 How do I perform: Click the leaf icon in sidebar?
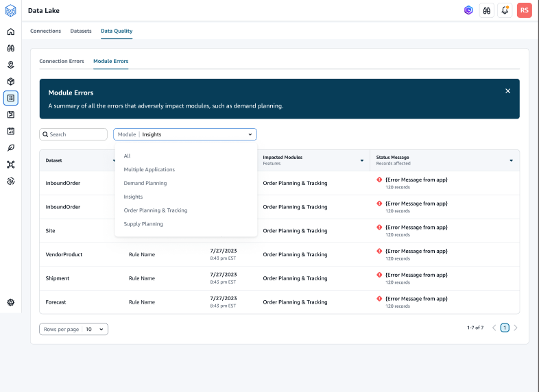coord(10,147)
